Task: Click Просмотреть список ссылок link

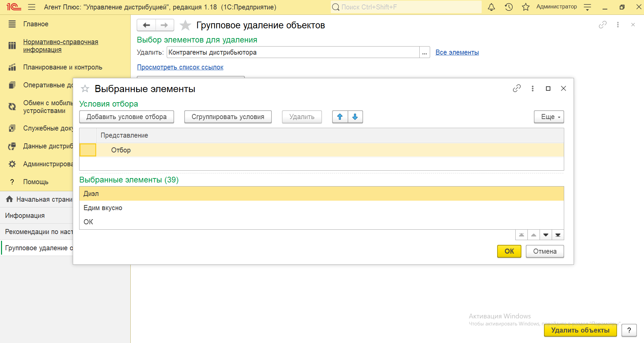Action: tap(180, 67)
